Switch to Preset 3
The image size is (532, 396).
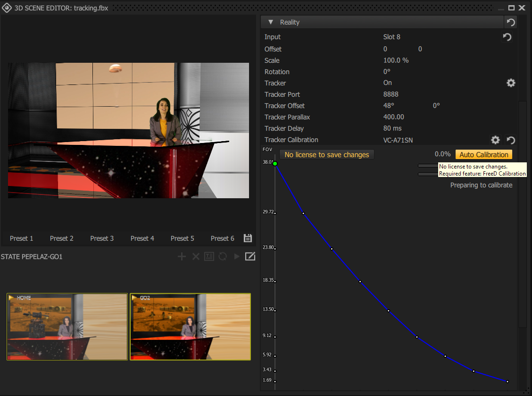pos(102,238)
